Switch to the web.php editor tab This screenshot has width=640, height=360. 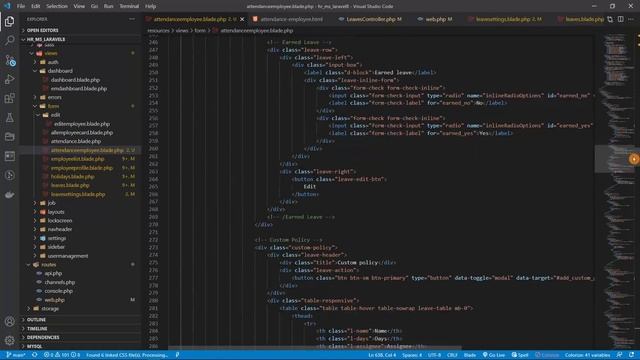click(438, 19)
